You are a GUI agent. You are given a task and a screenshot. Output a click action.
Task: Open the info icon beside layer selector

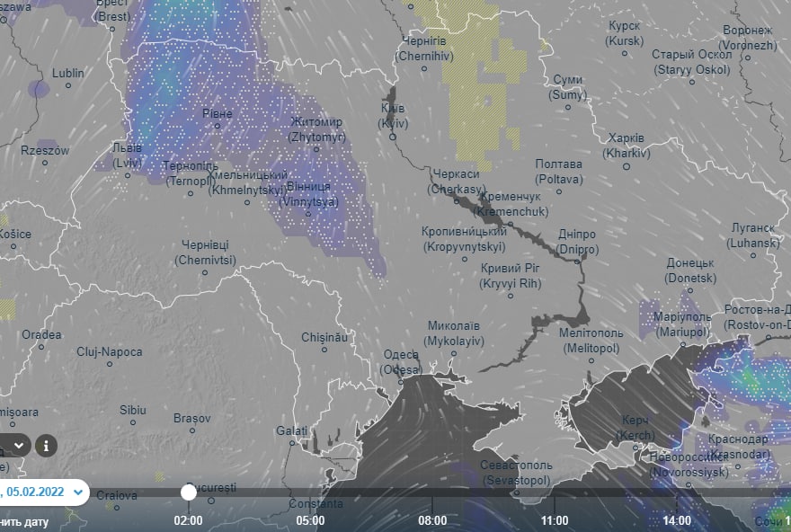46,445
